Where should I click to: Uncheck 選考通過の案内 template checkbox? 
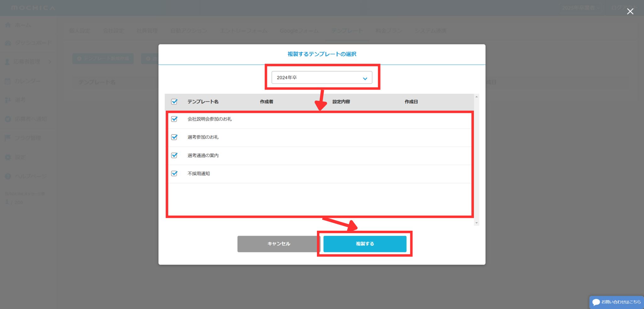point(174,156)
